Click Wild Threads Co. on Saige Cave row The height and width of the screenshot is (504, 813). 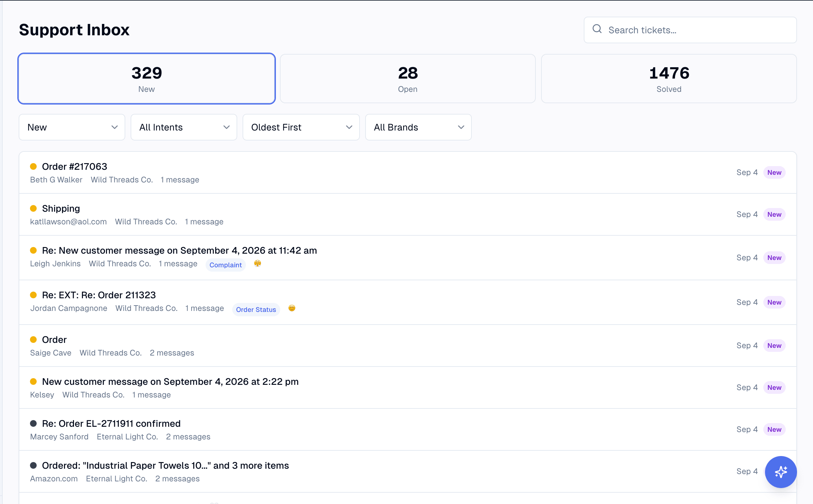point(110,353)
